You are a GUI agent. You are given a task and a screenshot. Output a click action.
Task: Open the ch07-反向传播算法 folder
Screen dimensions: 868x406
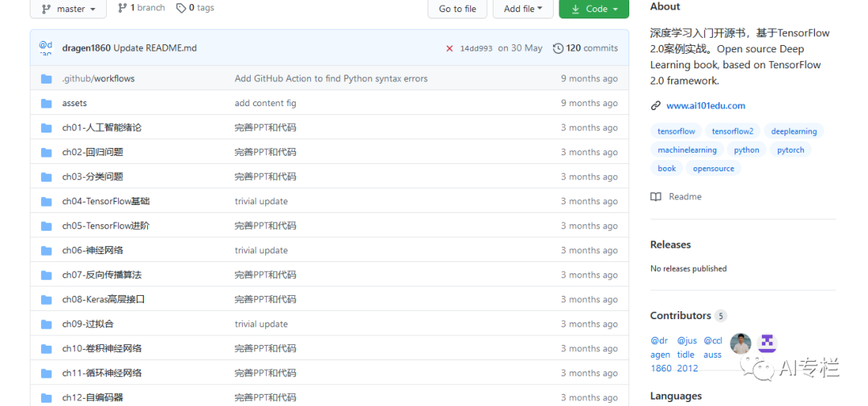(102, 275)
